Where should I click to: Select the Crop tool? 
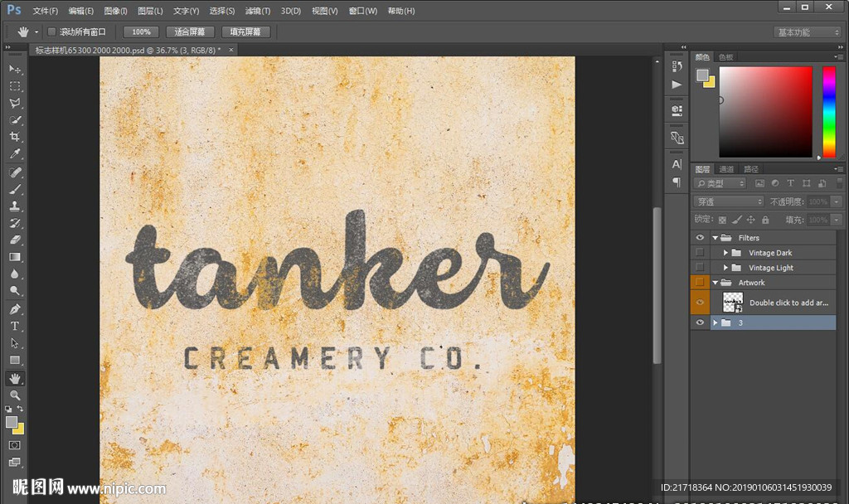pyautogui.click(x=15, y=137)
